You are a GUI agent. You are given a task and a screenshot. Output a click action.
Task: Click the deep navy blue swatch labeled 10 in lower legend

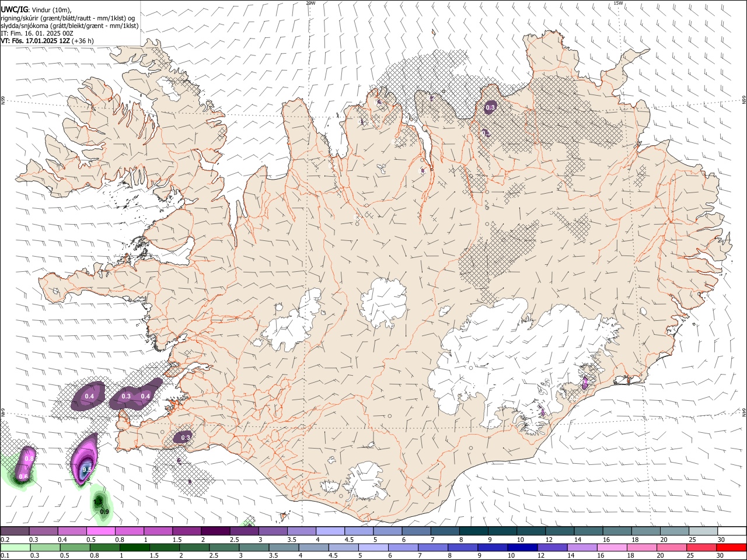pos(521,547)
